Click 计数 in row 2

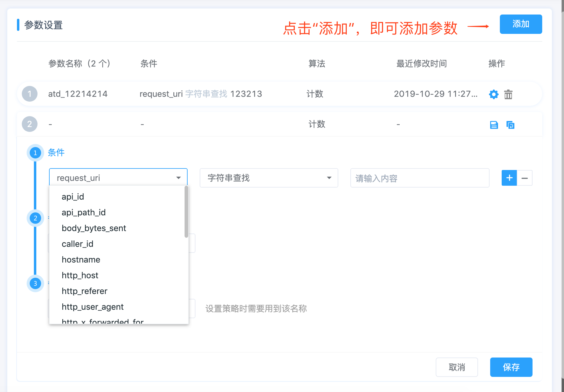click(317, 124)
